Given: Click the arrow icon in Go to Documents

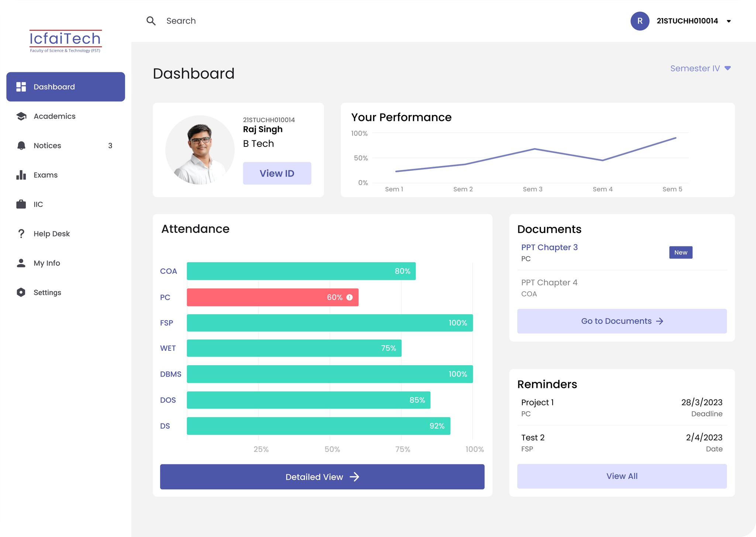Looking at the screenshot, I should click(660, 321).
